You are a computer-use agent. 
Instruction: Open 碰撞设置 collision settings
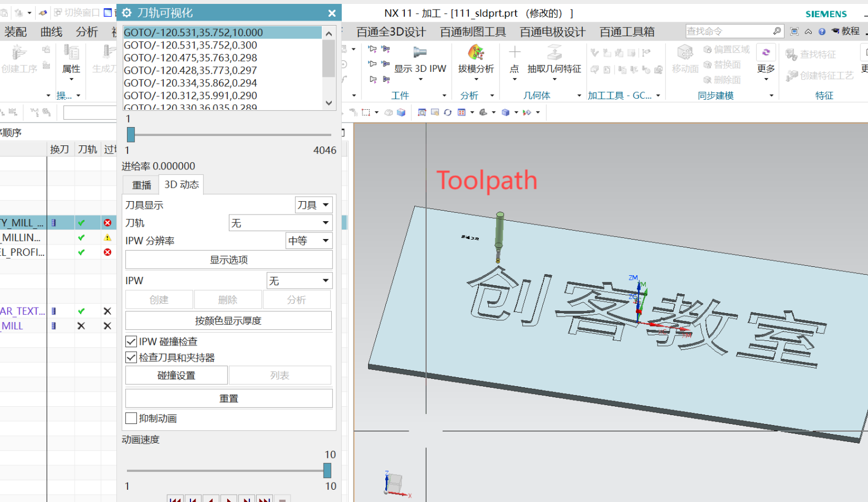tap(176, 375)
